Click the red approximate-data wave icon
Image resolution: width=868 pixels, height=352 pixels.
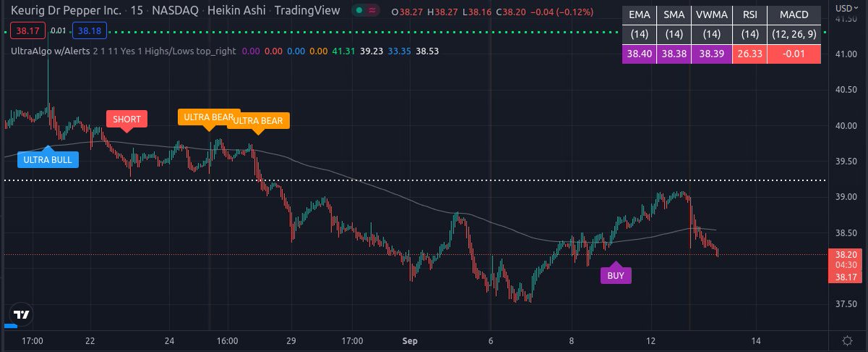point(372,12)
